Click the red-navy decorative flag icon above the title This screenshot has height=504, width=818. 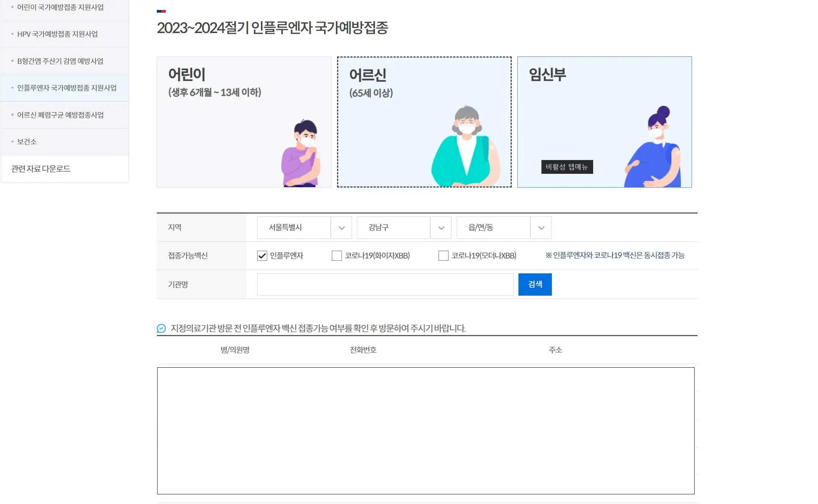[161, 11]
